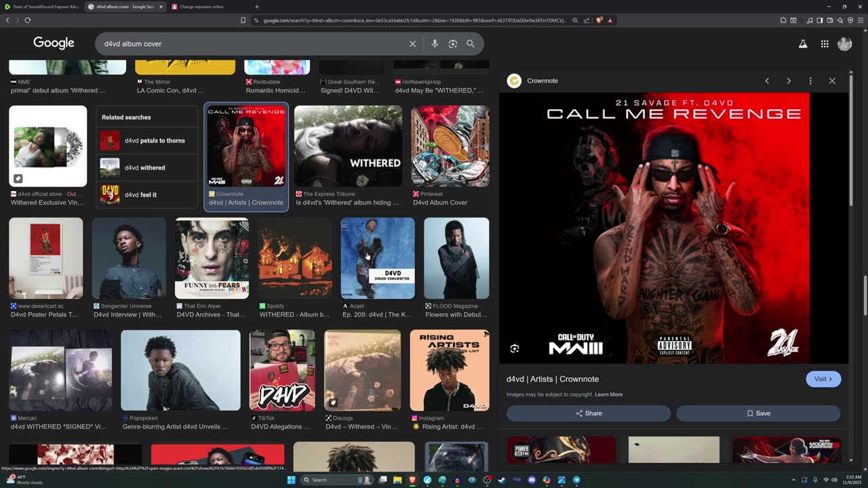The image size is (868, 488).
Task: Open the Google account profile picture
Action: (x=844, y=44)
